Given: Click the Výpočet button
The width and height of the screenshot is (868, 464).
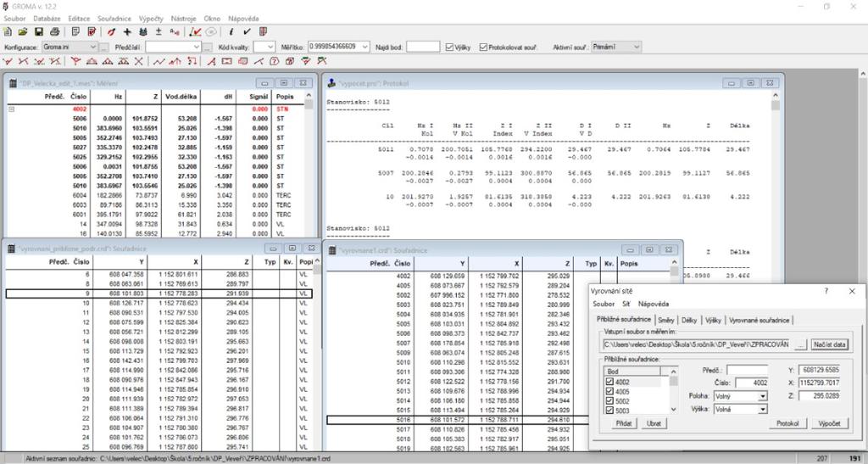Looking at the screenshot, I should click(829, 423).
